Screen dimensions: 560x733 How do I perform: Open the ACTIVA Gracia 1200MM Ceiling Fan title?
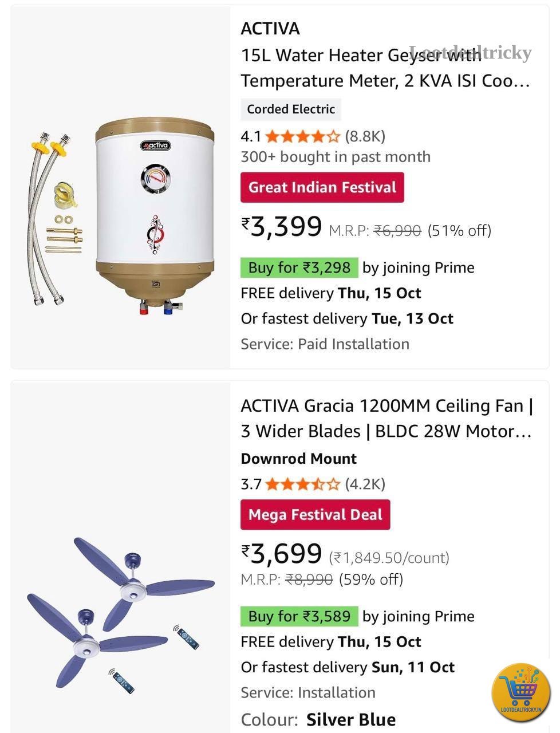387,419
